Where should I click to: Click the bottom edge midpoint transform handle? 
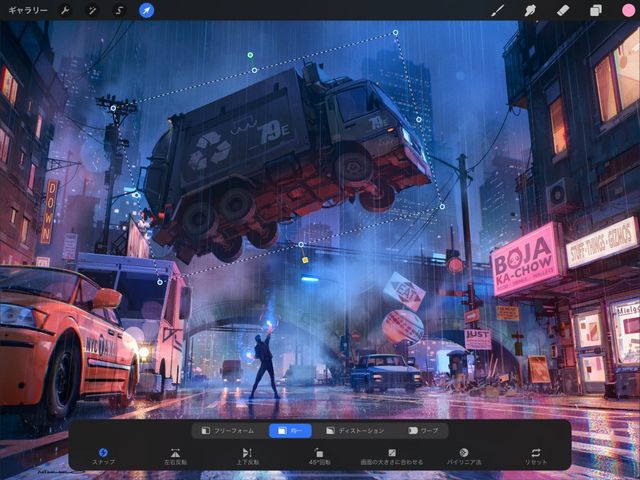301,244
